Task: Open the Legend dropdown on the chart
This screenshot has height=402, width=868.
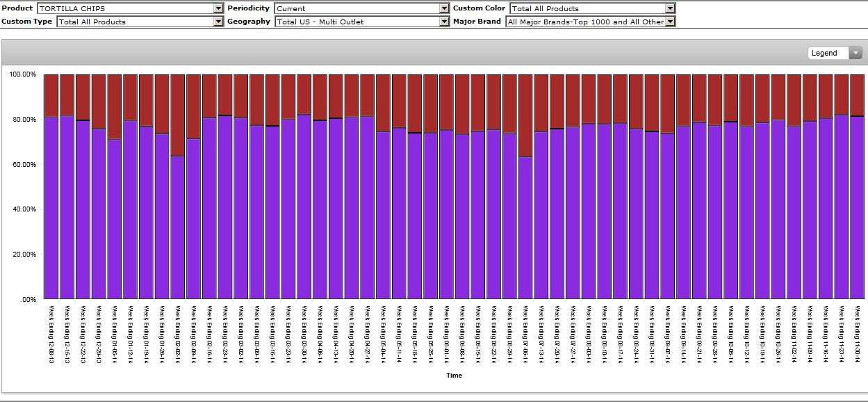Action: click(835, 53)
